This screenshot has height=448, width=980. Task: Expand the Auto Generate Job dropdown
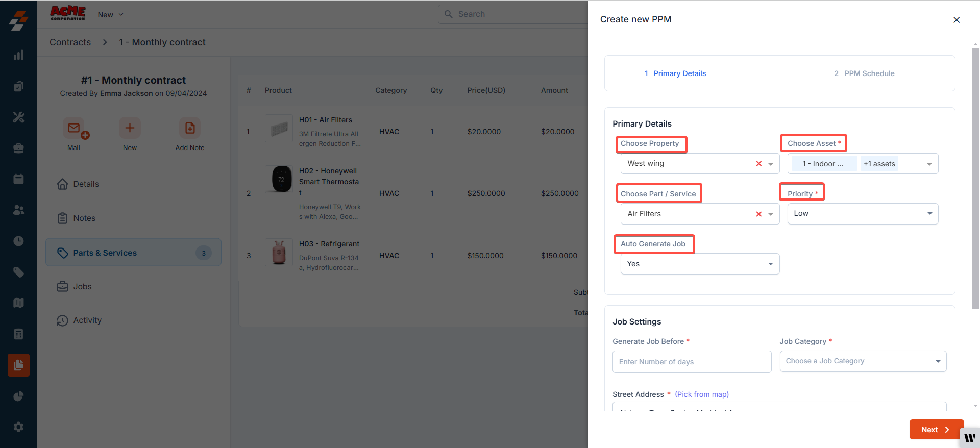[700, 264]
